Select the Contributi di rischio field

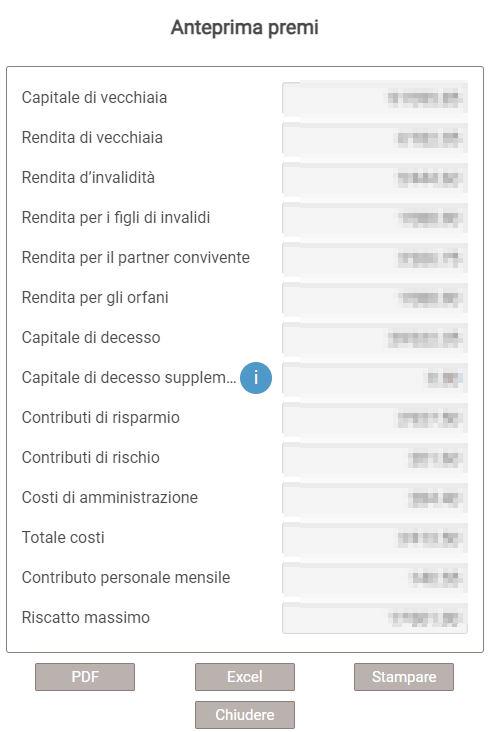click(375, 458)
